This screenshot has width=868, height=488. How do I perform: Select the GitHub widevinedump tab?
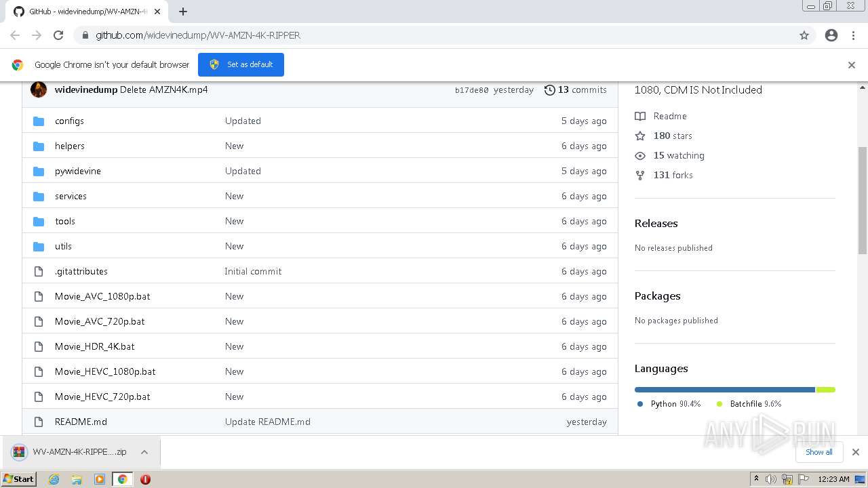[87, 12]
